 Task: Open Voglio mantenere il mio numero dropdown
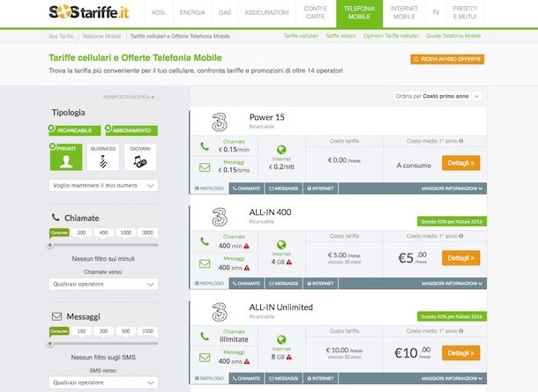tap(103, 185)
